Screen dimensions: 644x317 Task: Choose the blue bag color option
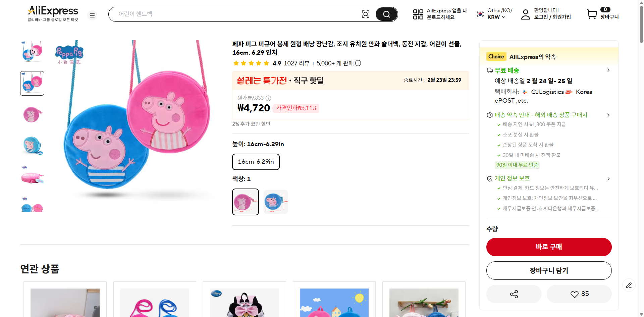pyautogui.click(x=276, y=202)
